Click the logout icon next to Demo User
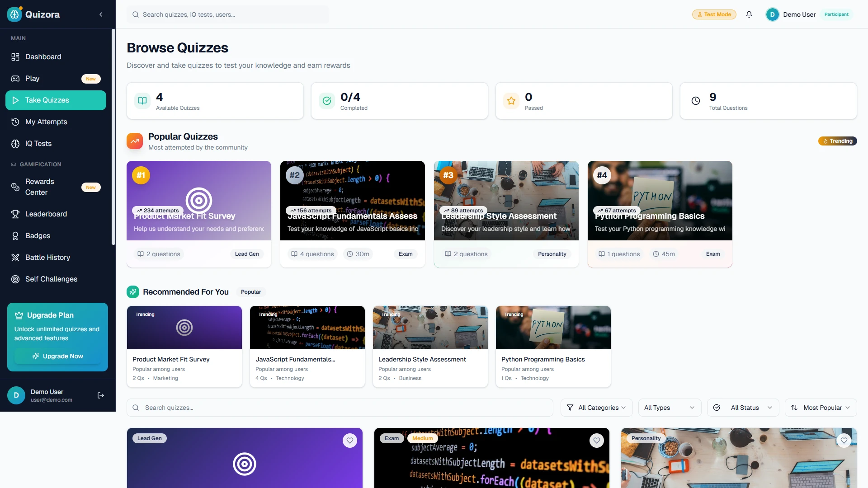 (101, 395)
